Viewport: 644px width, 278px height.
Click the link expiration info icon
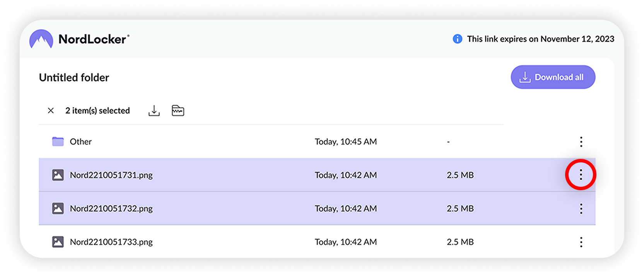(x=457, y=39)
